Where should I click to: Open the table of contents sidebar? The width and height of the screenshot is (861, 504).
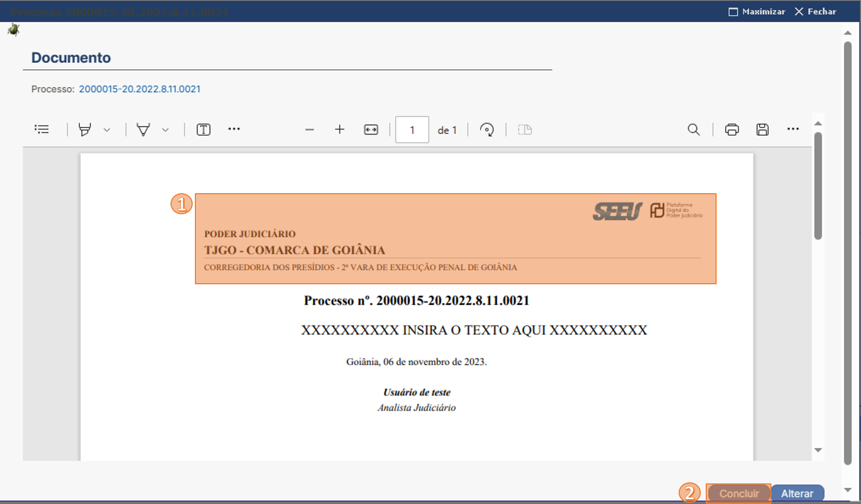tap(42, 129)
